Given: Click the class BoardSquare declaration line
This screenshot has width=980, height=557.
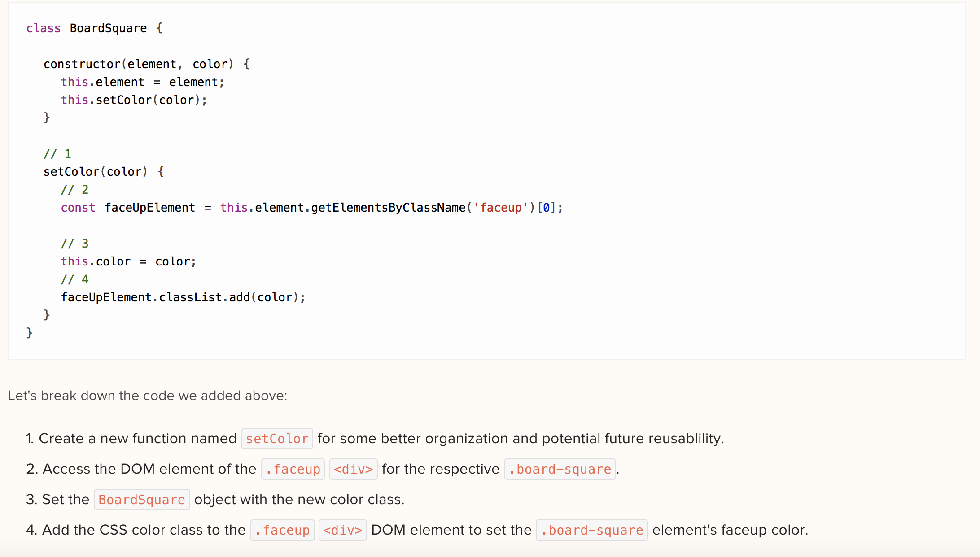Looking at the screenshot, I should 94,28.
